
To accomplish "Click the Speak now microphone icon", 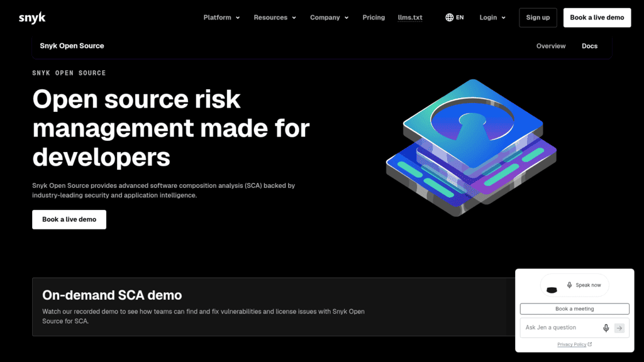I will coord(569,285).
